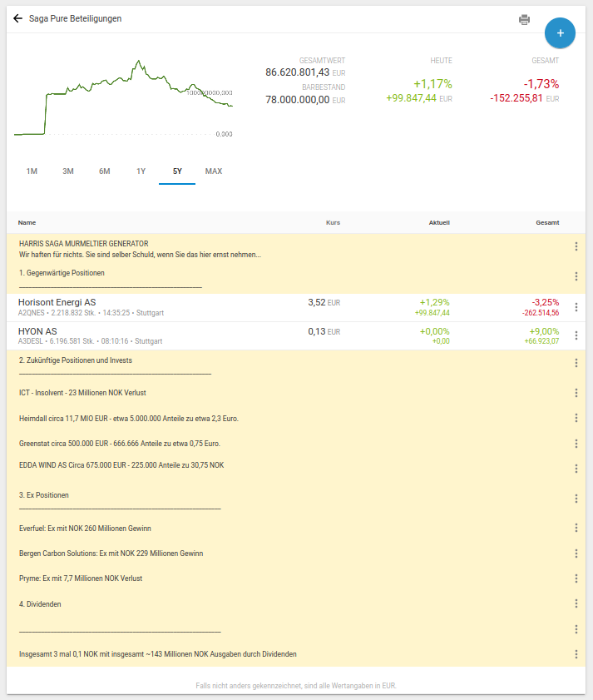
Task: Open options menu for EDDA WIND AS note
Action: [x=576, y=469]
